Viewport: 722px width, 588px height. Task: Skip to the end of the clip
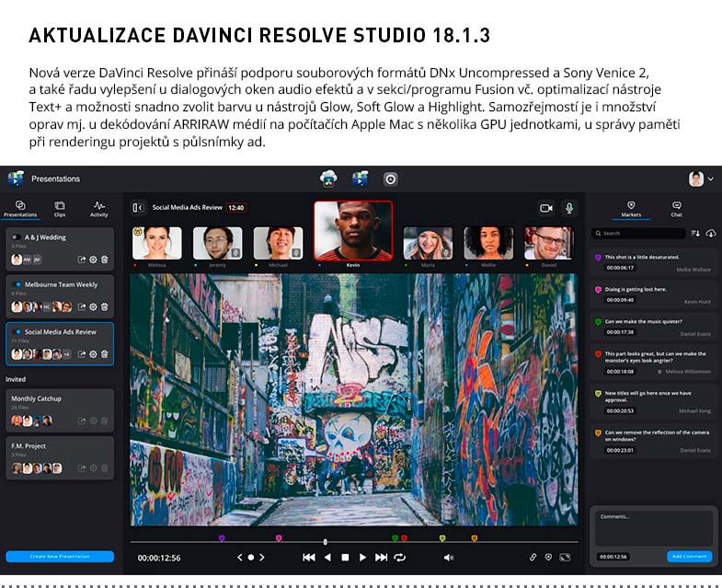[x=381, y=558]
